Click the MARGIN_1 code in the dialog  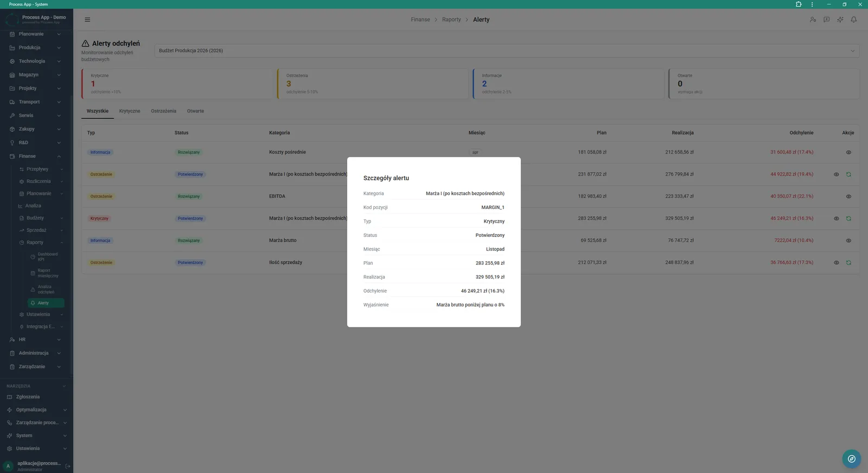pos(493,207)
